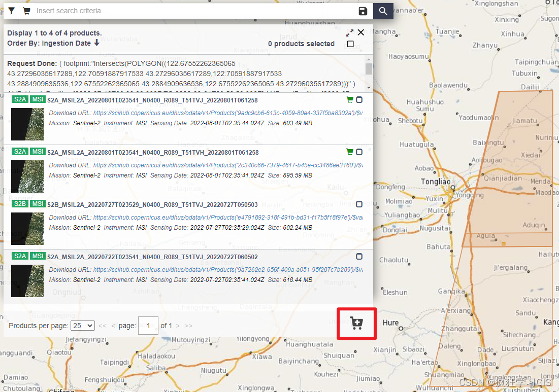The height and width of the screenshot is (392, 559).
Task: Toggle Ingestion Date sort order arrow
Action: click(96, 43)
